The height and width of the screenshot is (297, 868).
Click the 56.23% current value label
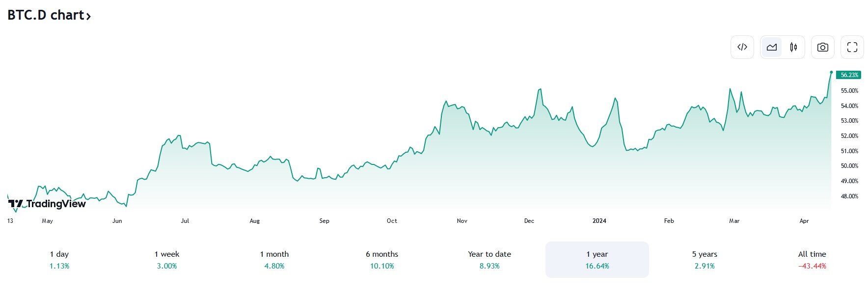[x=849, y=75]
